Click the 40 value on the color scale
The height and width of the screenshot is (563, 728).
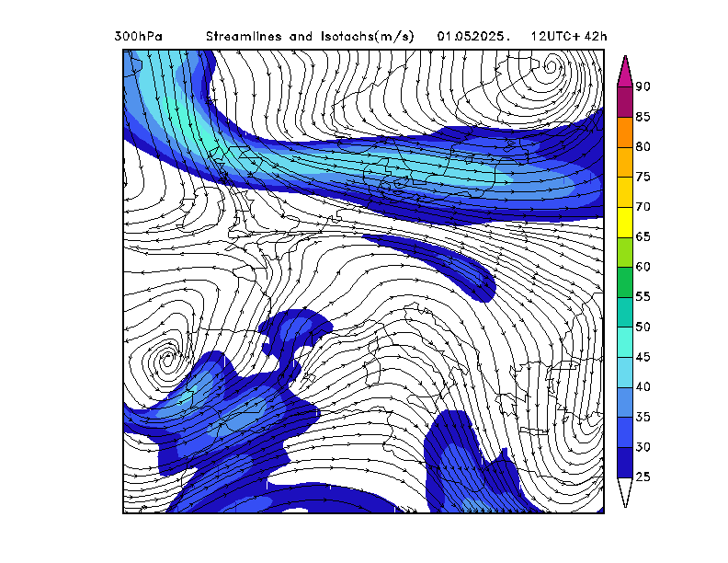(x=643, y=387)
